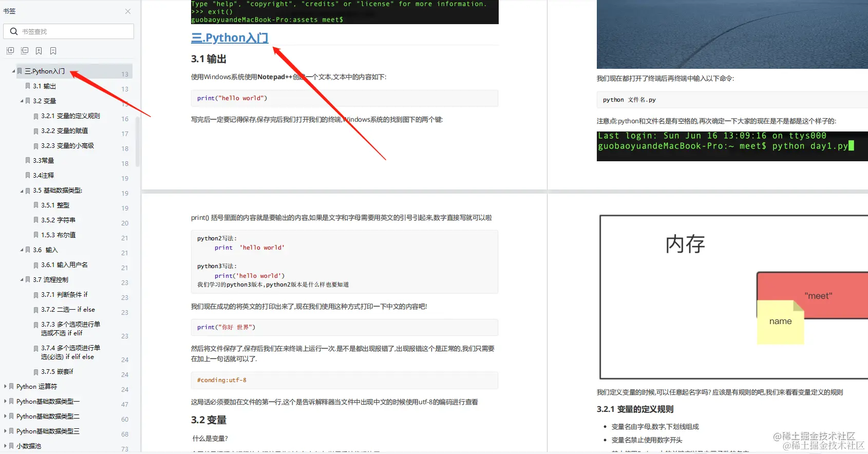Viewport: 868px width, 454px height.
Task: Click bookmark icon beside 3.2.2 变量的赋值
Action: pyautogui.click(x=36, y=131)
